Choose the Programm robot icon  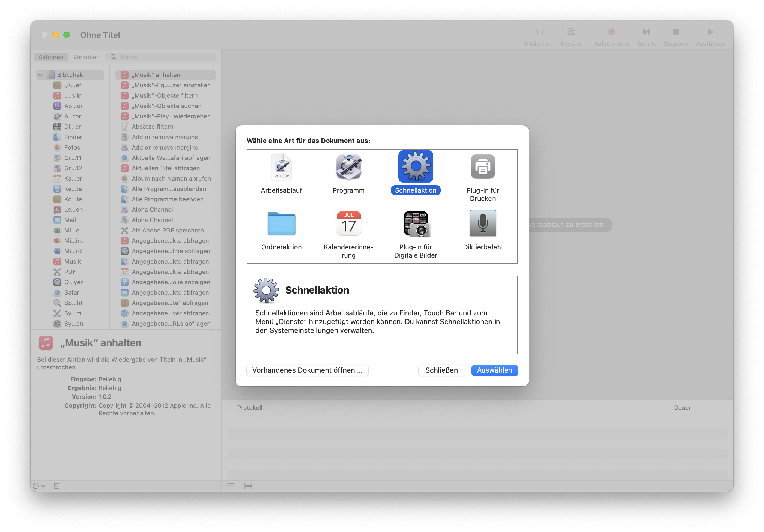coord(348,167)
